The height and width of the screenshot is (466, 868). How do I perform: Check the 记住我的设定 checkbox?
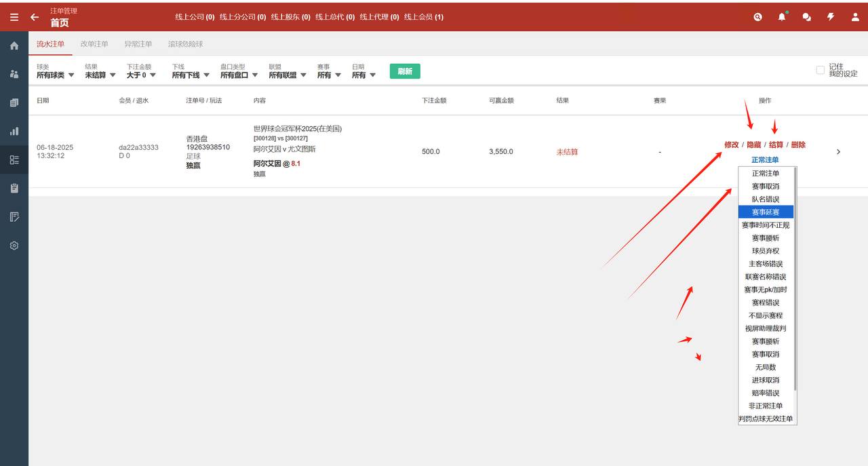[x=820, y=70]
